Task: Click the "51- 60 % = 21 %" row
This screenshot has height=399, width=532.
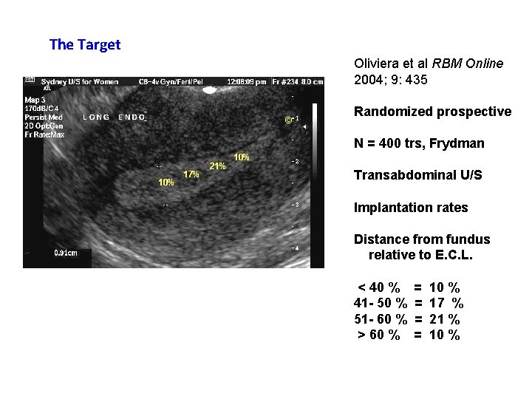Action: (407, 319)
